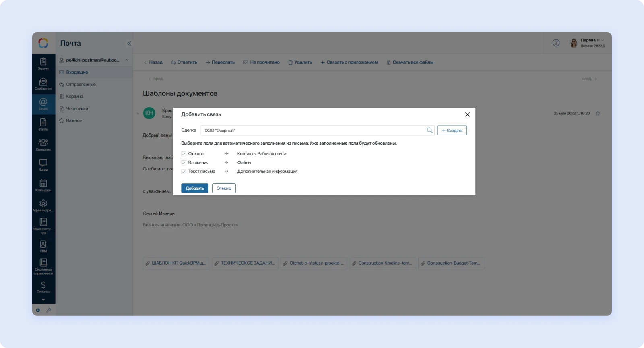This screenshot has width=644, height=348.
Task: Toggle the 'Текст письма' checkbox
Action: pyautogui.click(x=184, y=172)
